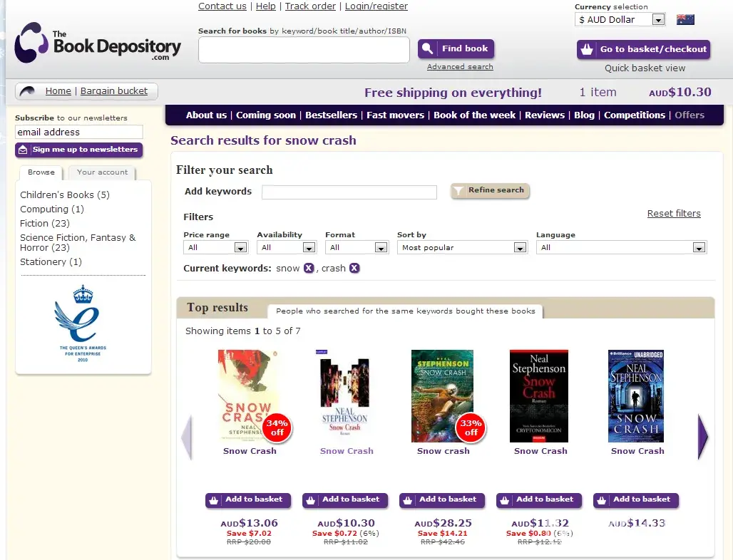733x560 pixels.
Task: Add the AUD$14.33 Snow Crash to basket
Action: point(636,499)
